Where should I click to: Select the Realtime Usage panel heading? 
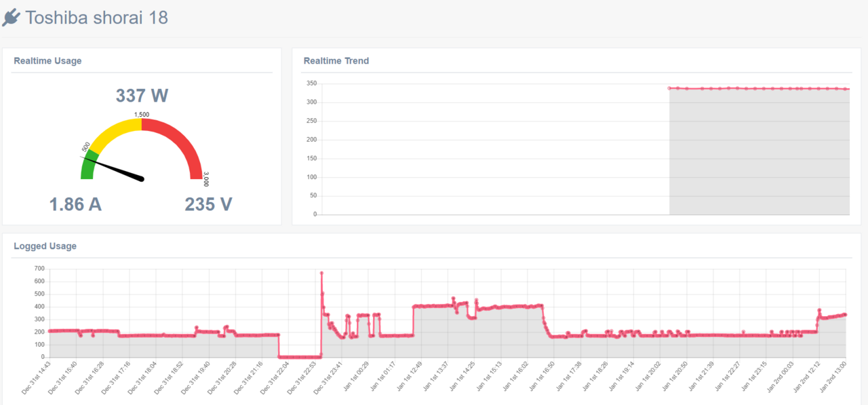(x=47, y=60)
